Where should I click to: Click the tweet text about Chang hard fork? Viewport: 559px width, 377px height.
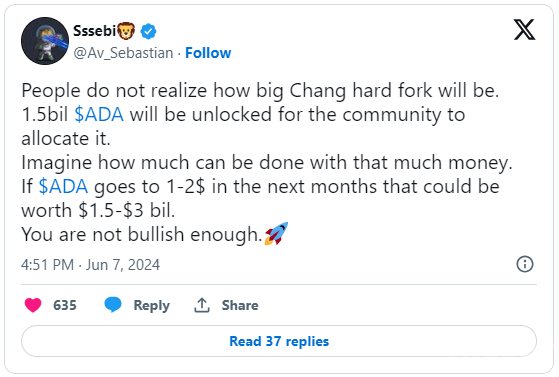267,162
